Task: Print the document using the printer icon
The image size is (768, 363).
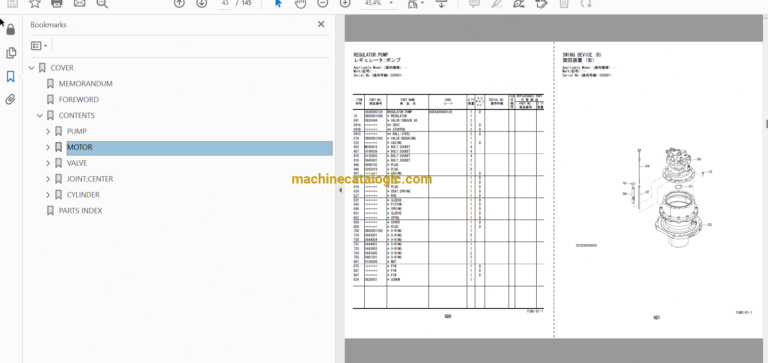Action: 57,3
